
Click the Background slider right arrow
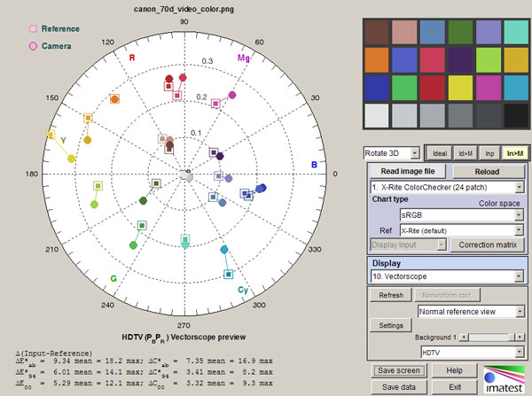[x=520, y=337]
